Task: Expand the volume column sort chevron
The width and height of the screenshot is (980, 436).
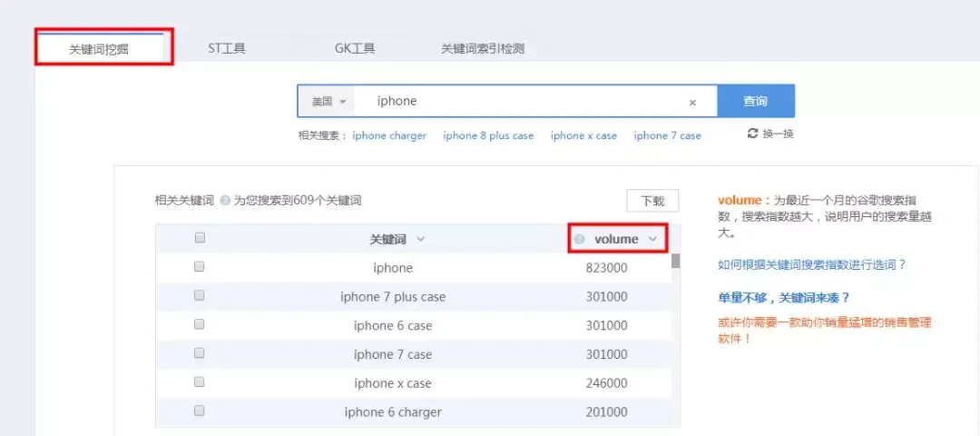Action: [653, 239]
